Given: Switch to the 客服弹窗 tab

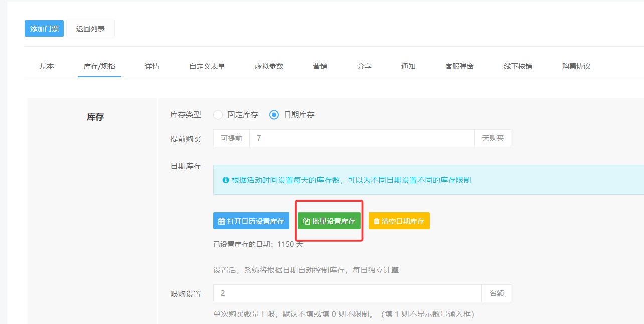Looking at the screenshot, I should point(459,66).
